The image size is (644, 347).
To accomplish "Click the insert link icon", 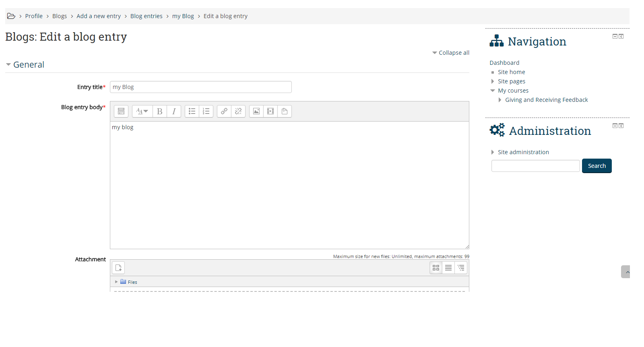I will click(224, 111).
